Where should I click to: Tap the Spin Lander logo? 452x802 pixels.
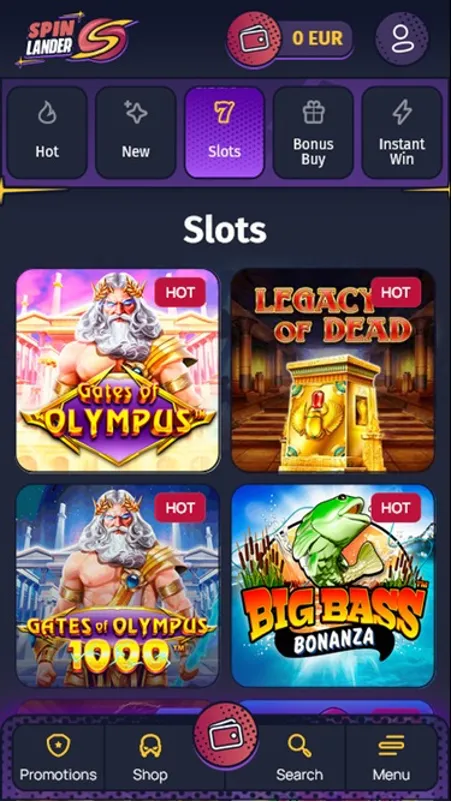76,39
